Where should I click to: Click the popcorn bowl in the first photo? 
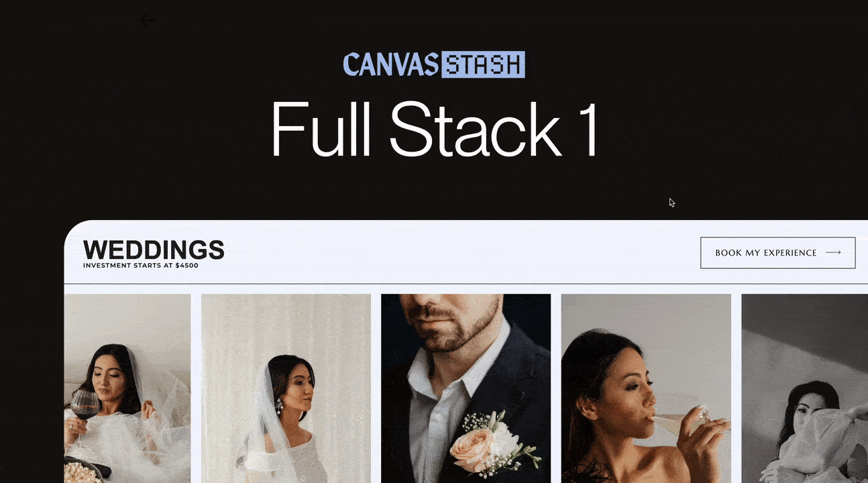pos(83,470)
